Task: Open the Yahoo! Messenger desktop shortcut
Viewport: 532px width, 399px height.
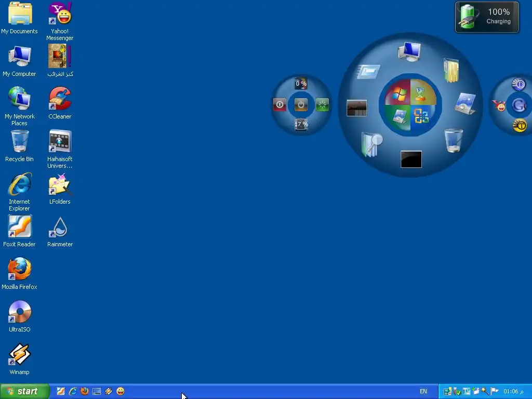Action: coord(60,21)
